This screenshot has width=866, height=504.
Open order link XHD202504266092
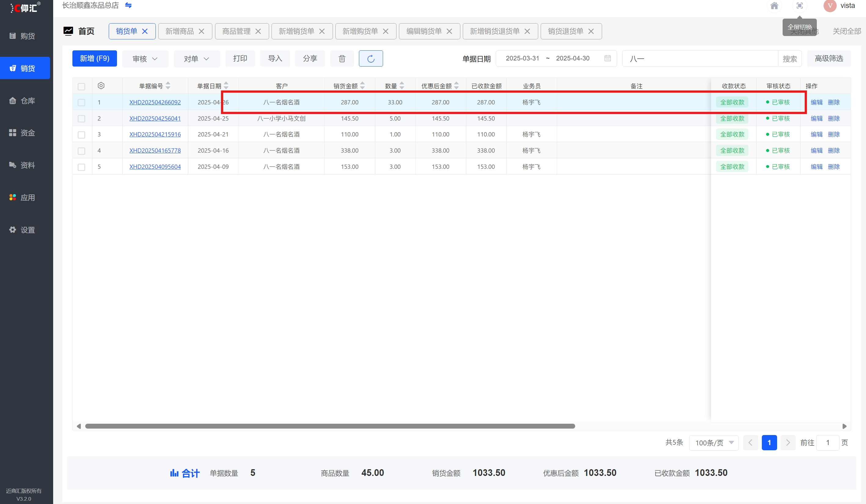pyautogui.click(x=155, y=102)
